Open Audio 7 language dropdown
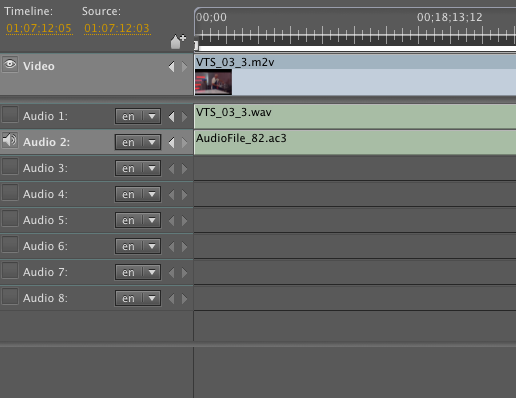The image size is (516, 398). pos(138,272)
